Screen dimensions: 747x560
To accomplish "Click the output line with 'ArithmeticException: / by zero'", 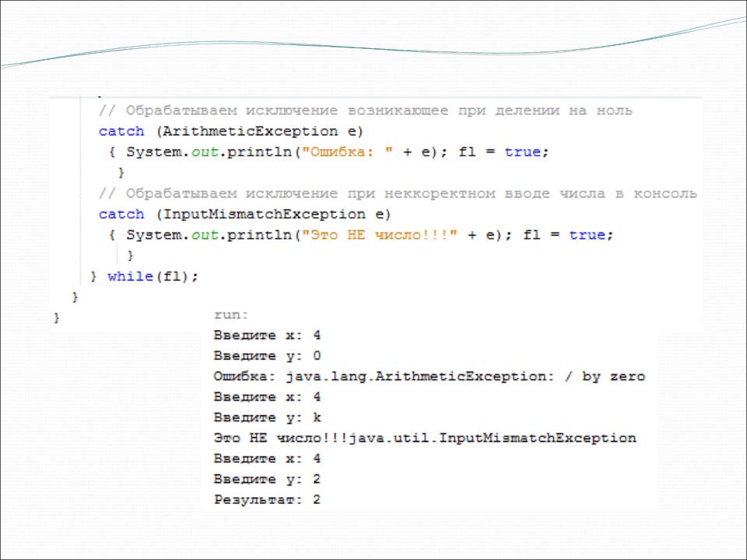I will click(x=430, y=376).
